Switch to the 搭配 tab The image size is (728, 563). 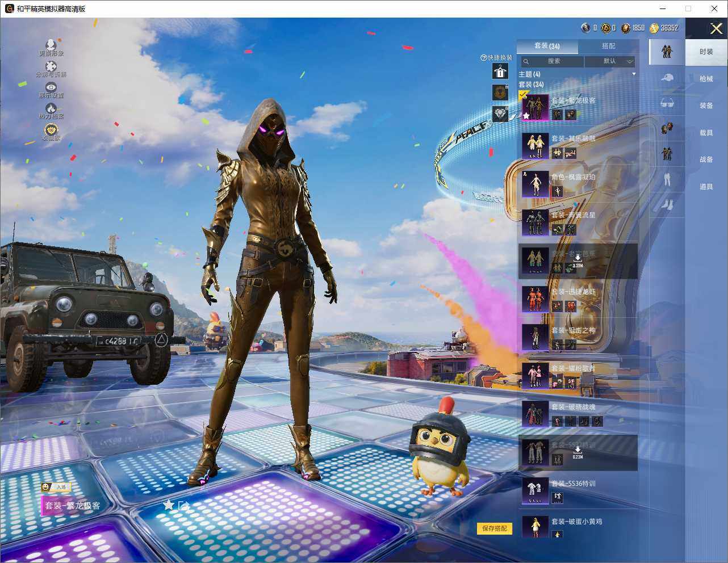tap(608, 46)
